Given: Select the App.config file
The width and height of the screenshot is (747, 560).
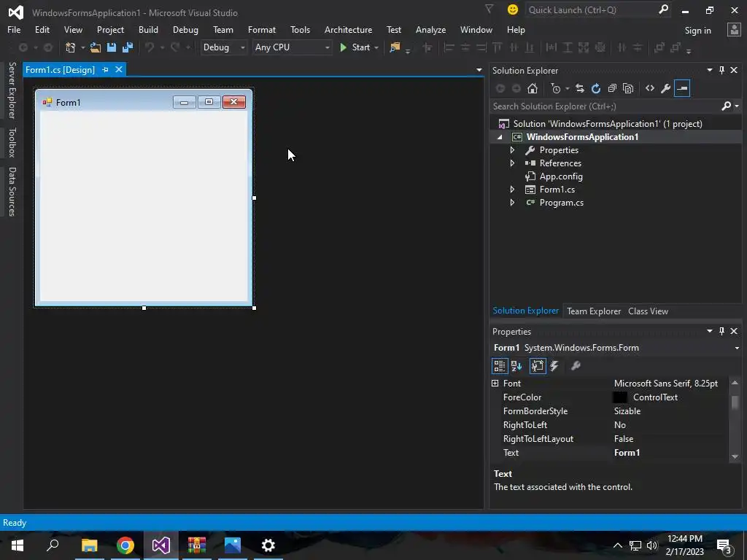Looking at the screenshot, I should (x=561, y=176).
